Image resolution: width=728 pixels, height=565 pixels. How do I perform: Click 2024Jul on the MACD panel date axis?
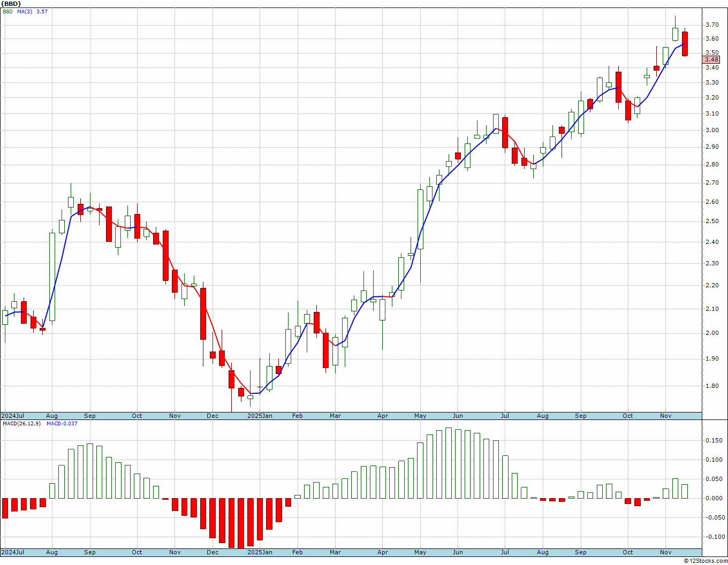click(13, 552)
